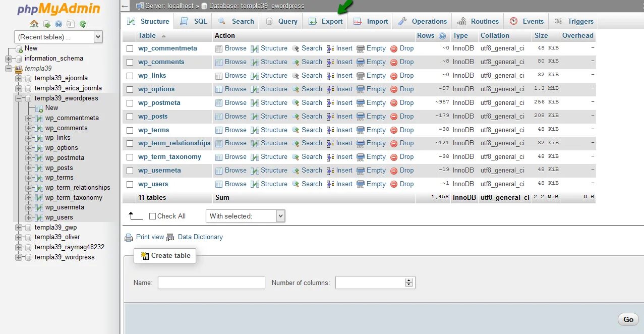Select templa39_raymag48232 in the sidebar tree
Viewport: 644px width, 334px height.
point(70,247)
